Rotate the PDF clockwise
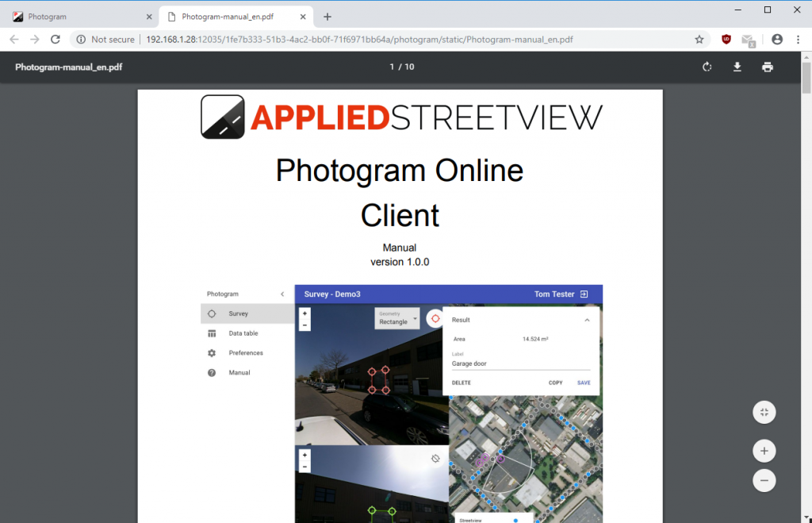812x523 pixels. [x=707, y=67]
